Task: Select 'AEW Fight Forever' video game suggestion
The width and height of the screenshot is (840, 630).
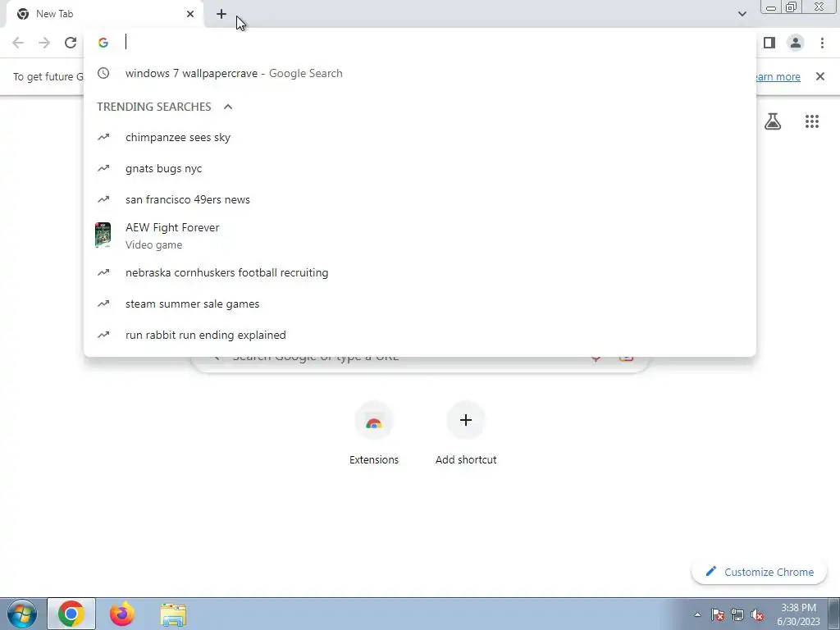Action: point(420,235)
